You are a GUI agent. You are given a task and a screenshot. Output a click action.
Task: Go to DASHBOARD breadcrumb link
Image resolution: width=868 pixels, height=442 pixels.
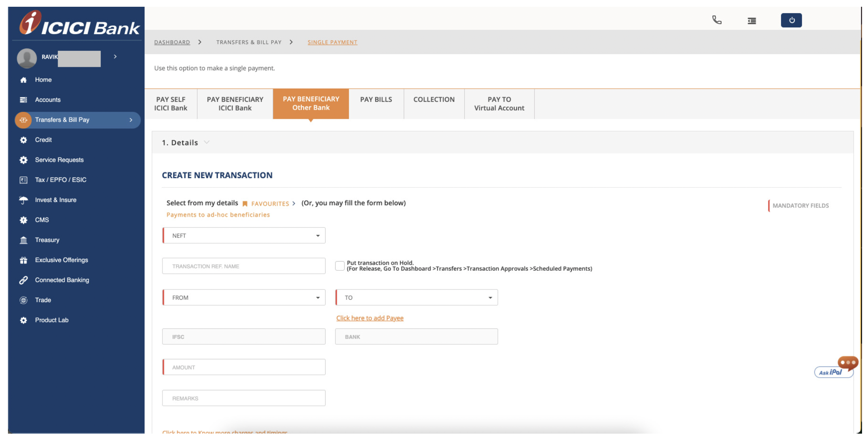coord(172,42)
